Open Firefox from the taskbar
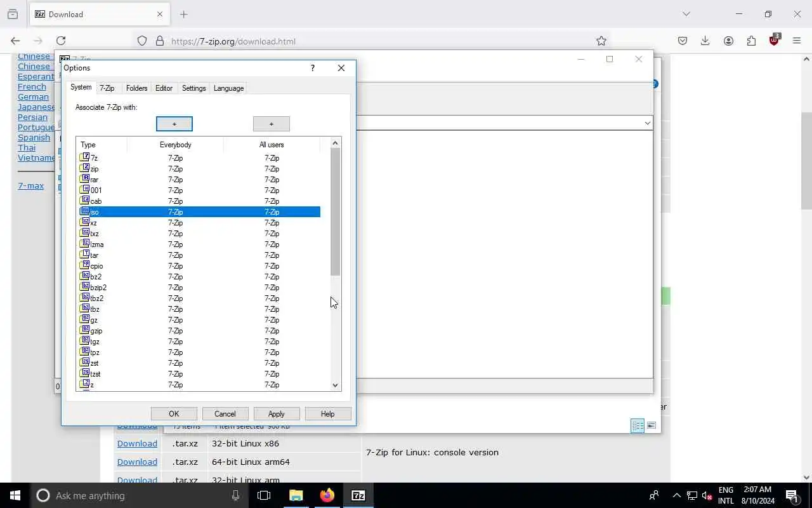The width and height of the screenshot is (812, 508). [327, 495]
